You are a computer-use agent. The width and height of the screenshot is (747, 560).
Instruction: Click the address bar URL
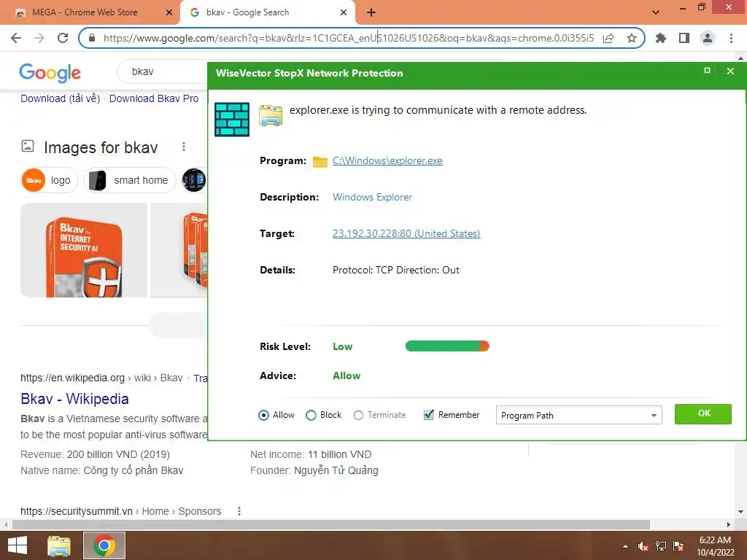point(348,38)
